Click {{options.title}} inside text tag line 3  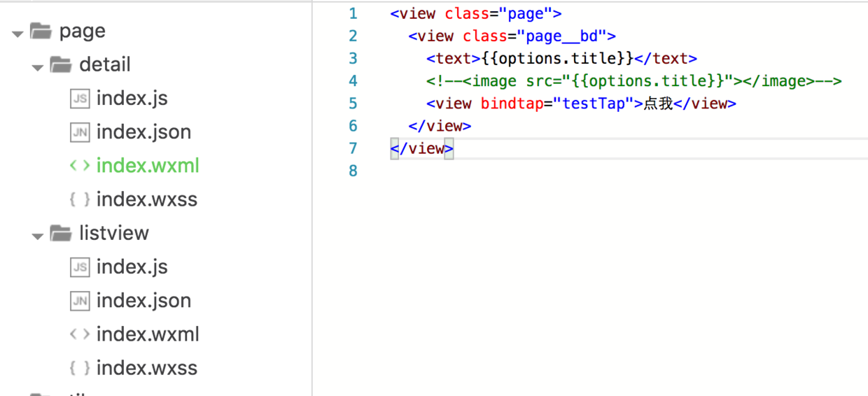click(557, 59)
